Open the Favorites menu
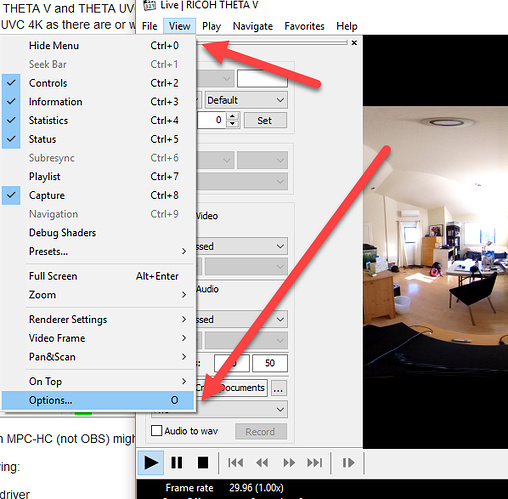Viewport: 508px width, 499px height. pos(304,26)
